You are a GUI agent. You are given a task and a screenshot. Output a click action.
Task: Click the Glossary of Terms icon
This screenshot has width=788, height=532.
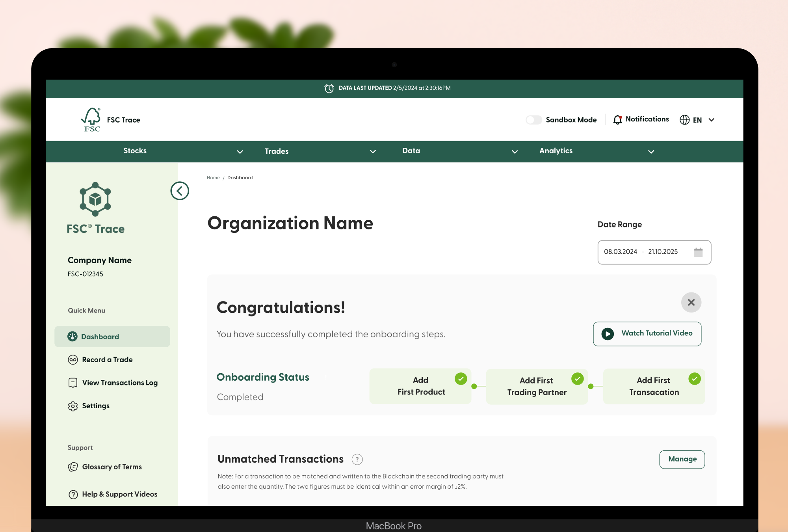[x=73, y=467]
